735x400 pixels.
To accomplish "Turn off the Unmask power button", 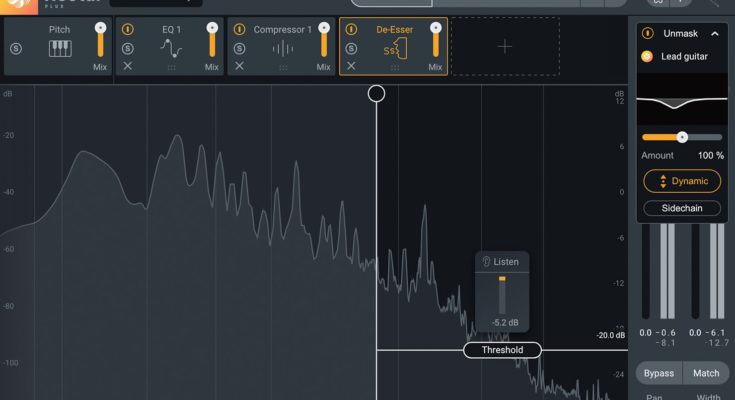I will pyautogui.click(x=648, y=33).
